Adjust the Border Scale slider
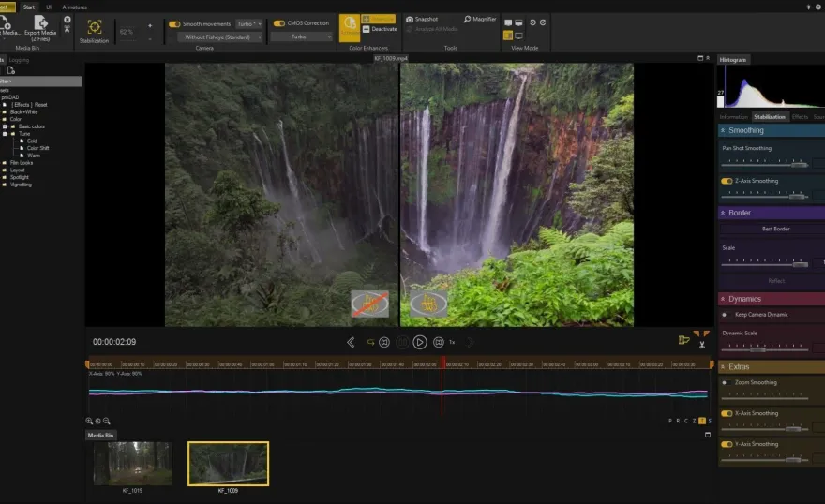The width and height of the screenshot is (825, 504). tap(764, 264)
